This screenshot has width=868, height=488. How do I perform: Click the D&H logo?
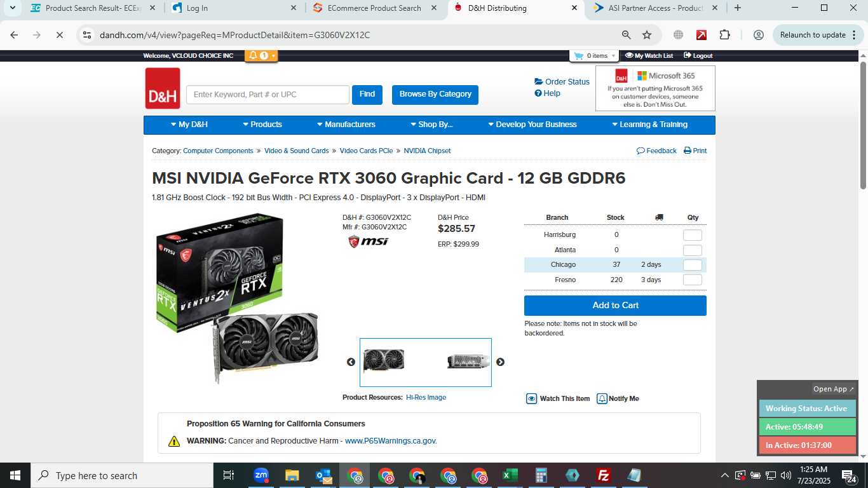[x=163, y=88]
